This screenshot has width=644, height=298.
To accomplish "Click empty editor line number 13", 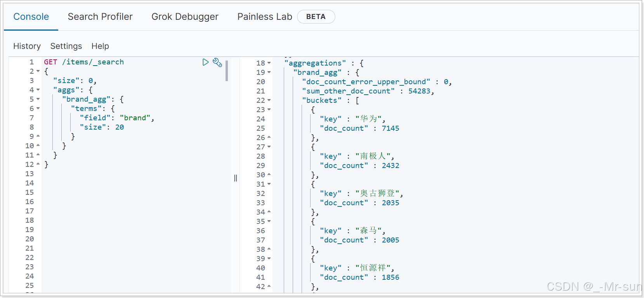I will point(30,174).
